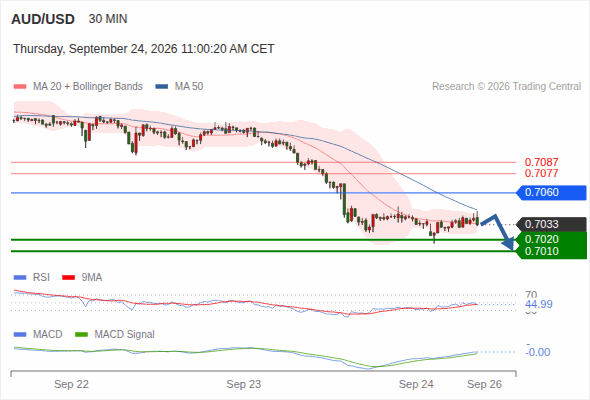Click the RSI value 44.99 label
The height and width of the screenshot is (400, 590).
[x=539, y=304]
